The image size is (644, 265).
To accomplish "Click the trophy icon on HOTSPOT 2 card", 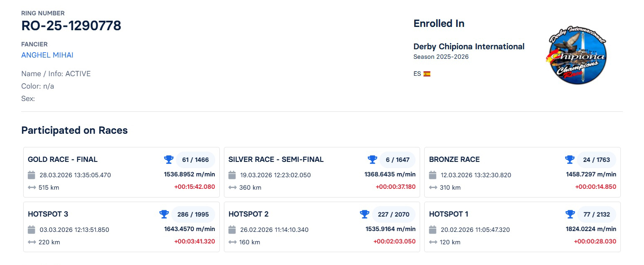I will click(364, 214).
